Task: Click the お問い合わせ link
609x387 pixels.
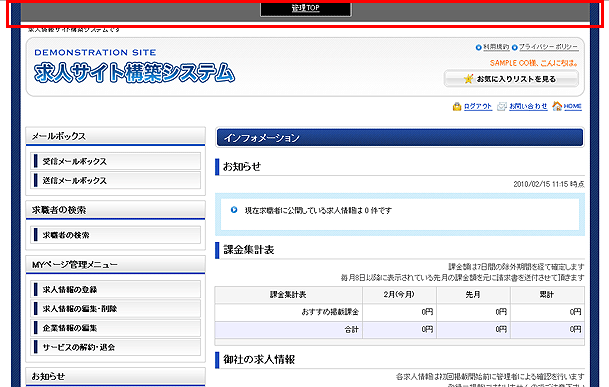Action: click(528, 106)
